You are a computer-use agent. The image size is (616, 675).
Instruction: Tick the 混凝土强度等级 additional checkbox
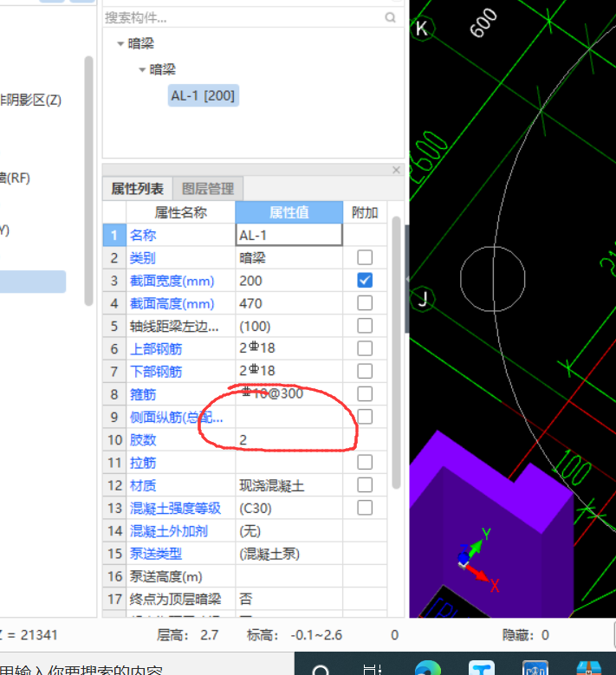pyautogui.click(x=365, y=508)
